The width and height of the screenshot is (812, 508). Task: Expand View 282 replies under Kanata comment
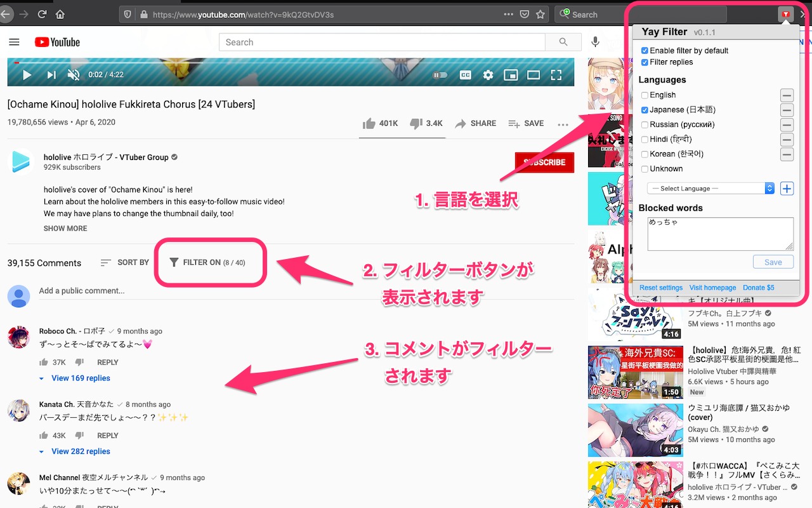[x=75, y=451]
